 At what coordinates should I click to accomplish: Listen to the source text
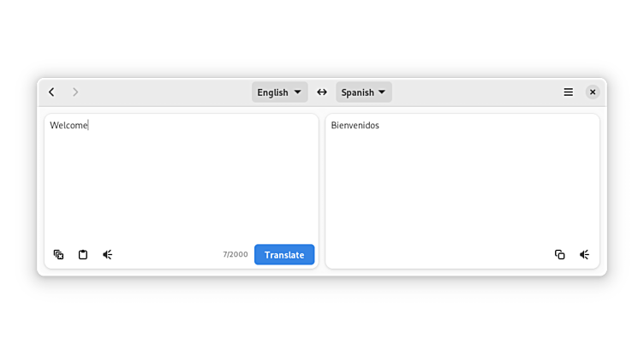click(108, 254)
